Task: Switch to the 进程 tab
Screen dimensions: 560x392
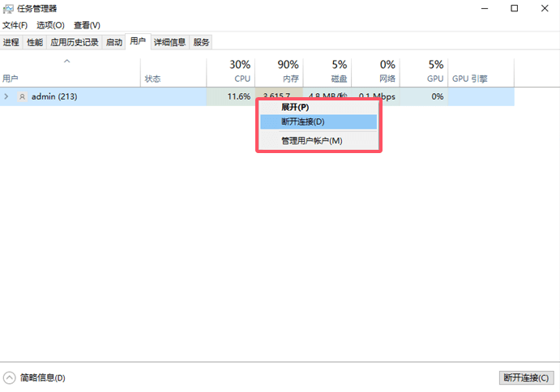Action: (x=11, y=42)
